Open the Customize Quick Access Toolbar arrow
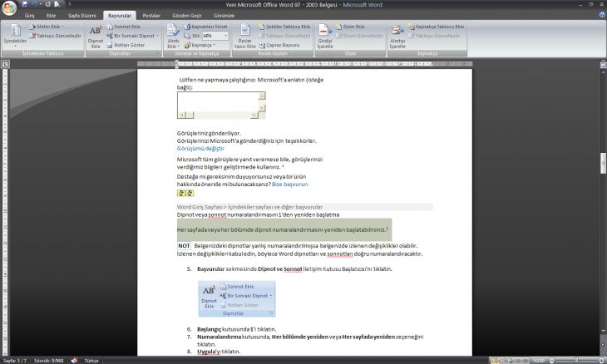 point(70,4)
